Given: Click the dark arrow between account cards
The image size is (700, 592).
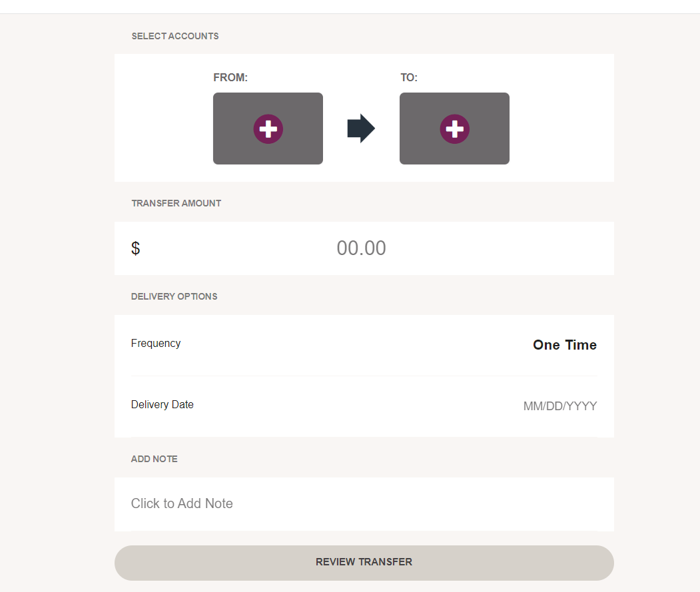Looking at the screenshot, I should [361, 129].
